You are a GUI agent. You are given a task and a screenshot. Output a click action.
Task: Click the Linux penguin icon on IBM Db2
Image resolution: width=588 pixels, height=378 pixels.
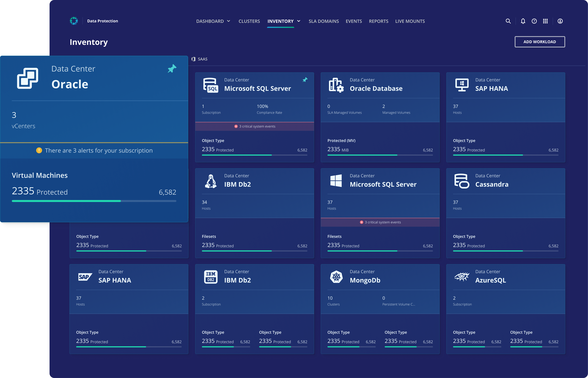click(211, 181)
